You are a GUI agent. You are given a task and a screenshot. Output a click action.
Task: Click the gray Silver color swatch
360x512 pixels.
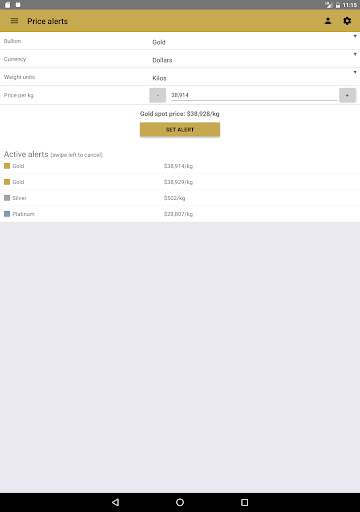tap(7, 198)
